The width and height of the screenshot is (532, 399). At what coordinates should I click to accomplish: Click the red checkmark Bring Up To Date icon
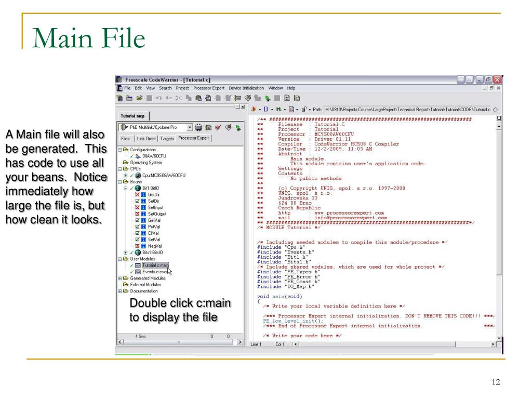coord(218,128)
